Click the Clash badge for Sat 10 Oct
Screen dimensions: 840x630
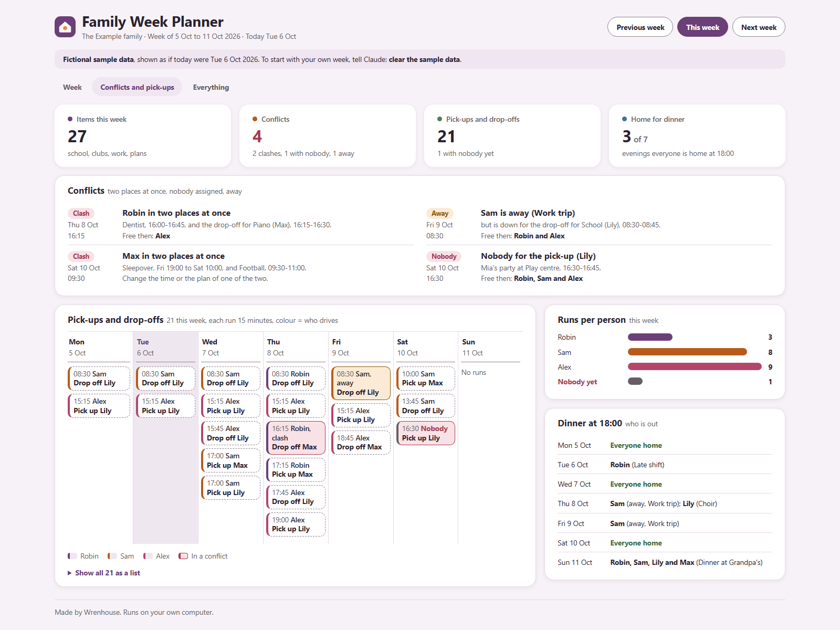click(81, 256)
